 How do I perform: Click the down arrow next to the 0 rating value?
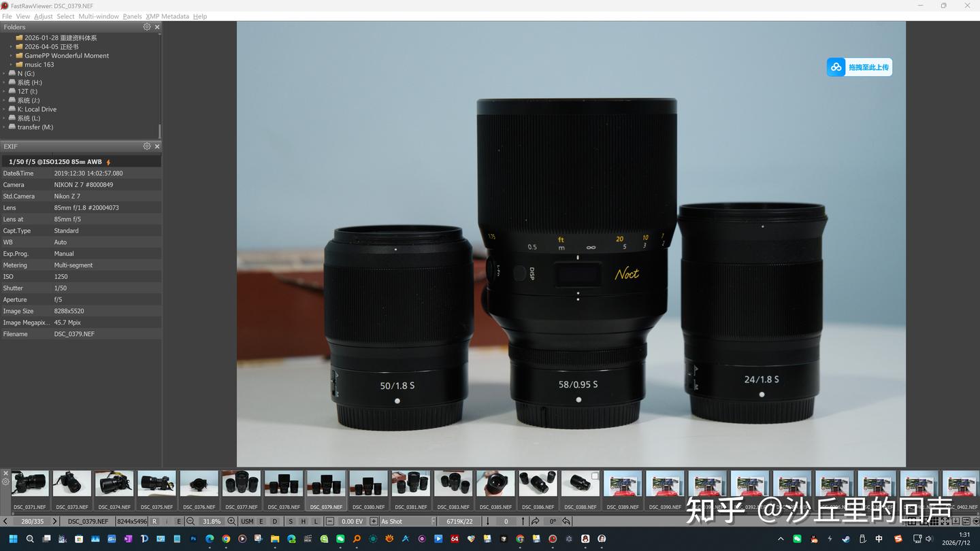click(487, 521)
